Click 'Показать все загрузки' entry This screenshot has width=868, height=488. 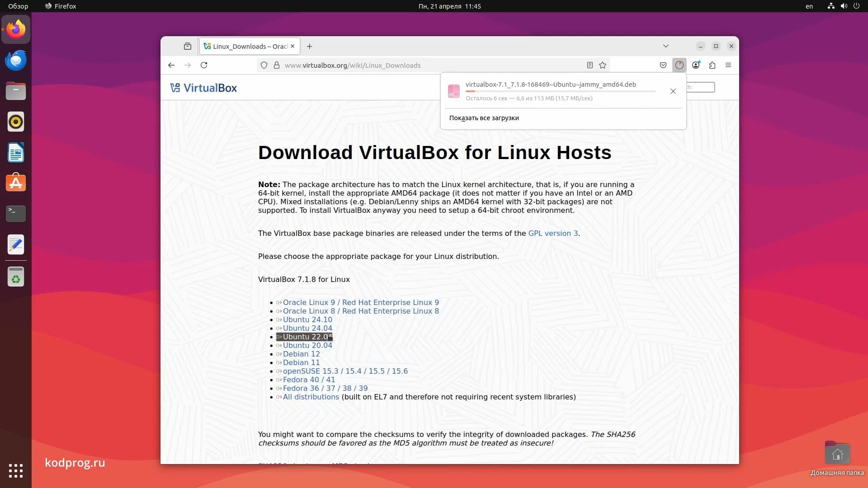pos(484,118)
